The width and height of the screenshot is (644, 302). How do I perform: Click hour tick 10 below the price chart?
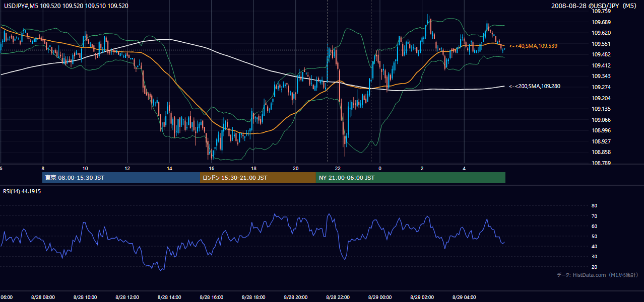(85, 169)
